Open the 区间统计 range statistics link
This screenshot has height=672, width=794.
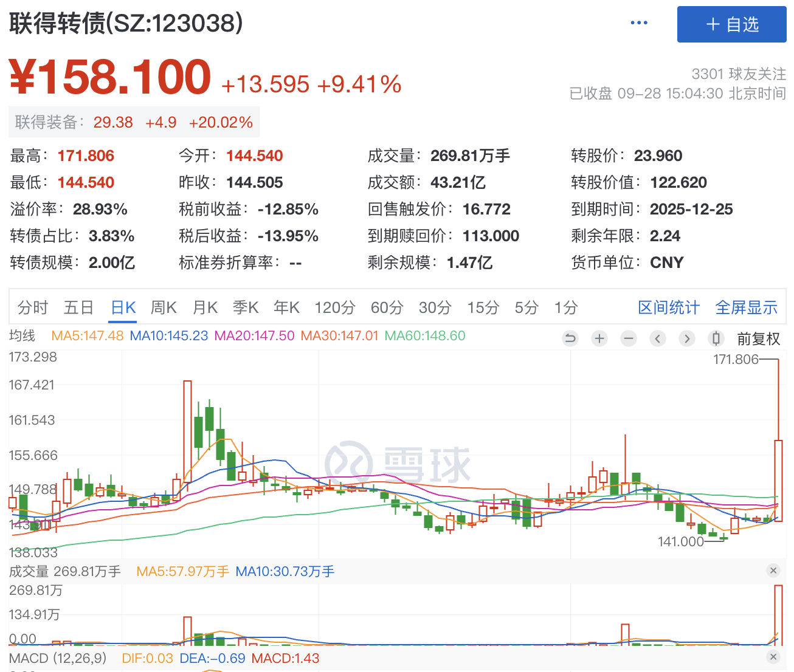[669, 307]
